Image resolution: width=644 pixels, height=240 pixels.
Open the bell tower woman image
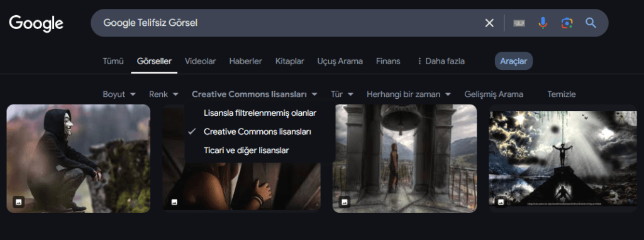coord(404,159)
